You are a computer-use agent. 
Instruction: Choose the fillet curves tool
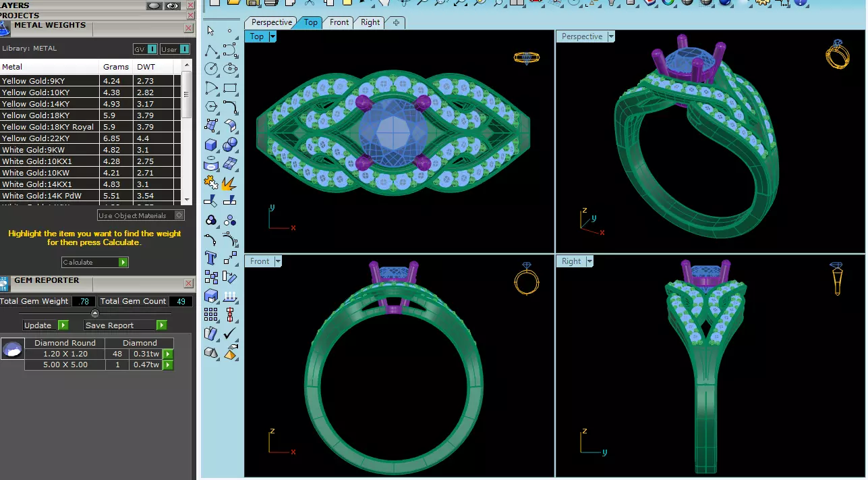(230, 106)
